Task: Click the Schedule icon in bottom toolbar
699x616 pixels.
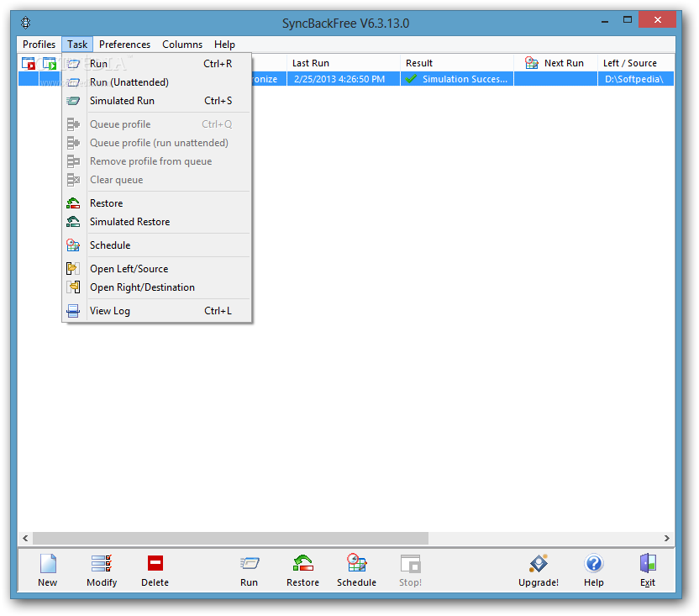Action: 356,563
